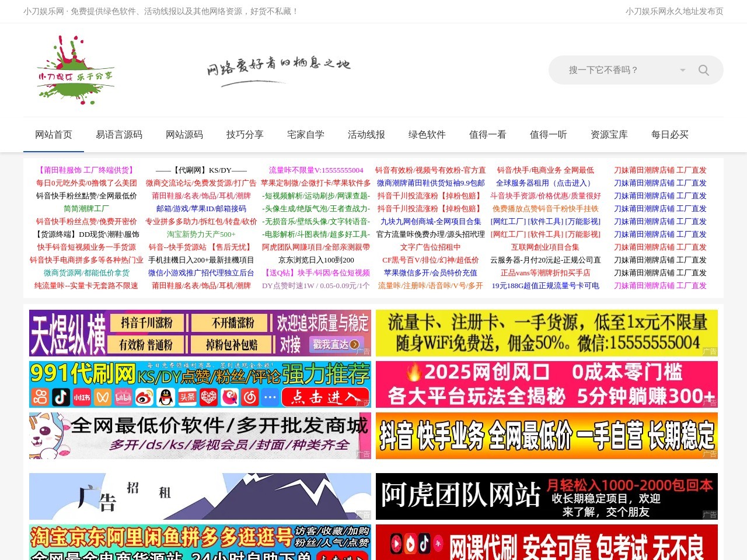Image resolution: width=747 pixels, height=560 pixels.
Task: Select the 值得一看 menu item
Action: click(488, 135)
